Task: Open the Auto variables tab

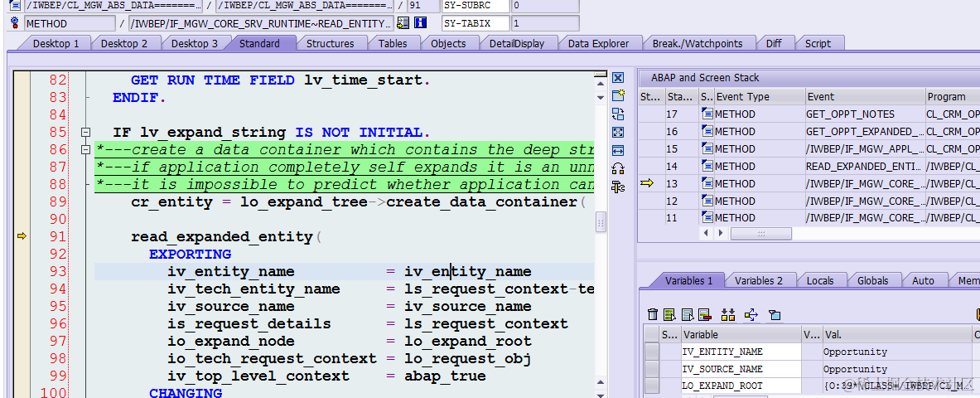Action: tap(923, 280)
